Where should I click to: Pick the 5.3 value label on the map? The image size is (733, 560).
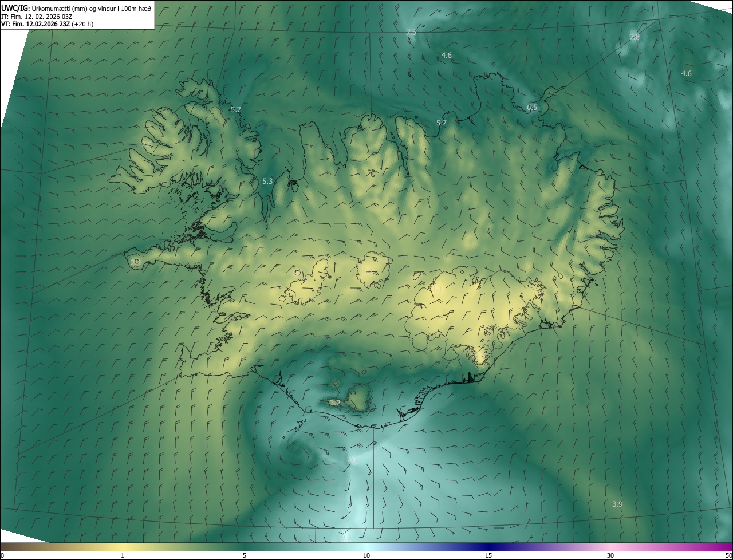(x=267, y=181)
